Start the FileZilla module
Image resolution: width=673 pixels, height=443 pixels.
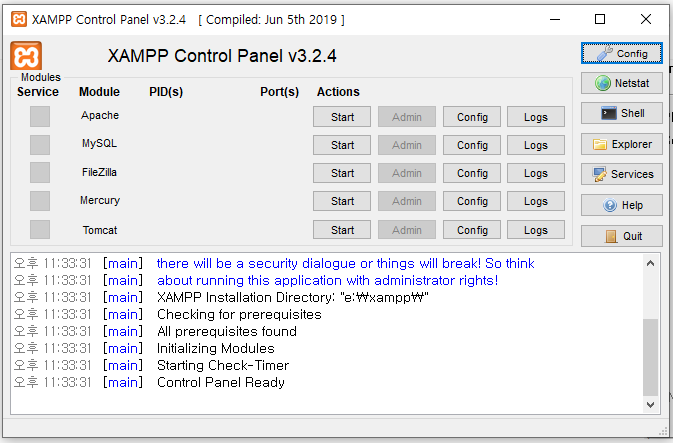point(342,173)
